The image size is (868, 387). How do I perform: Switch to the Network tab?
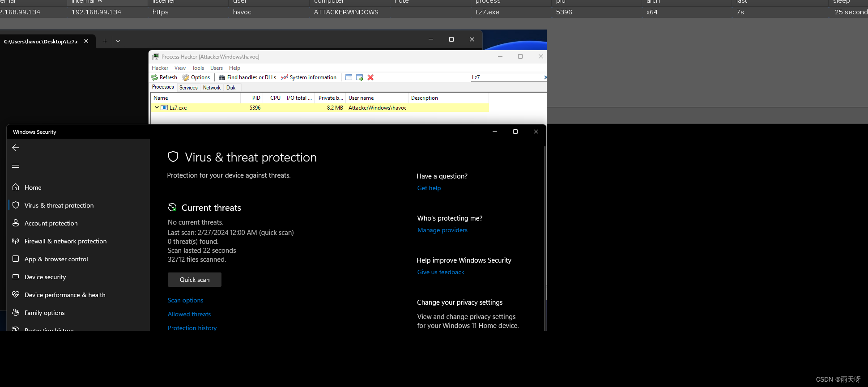coord(212,88)
